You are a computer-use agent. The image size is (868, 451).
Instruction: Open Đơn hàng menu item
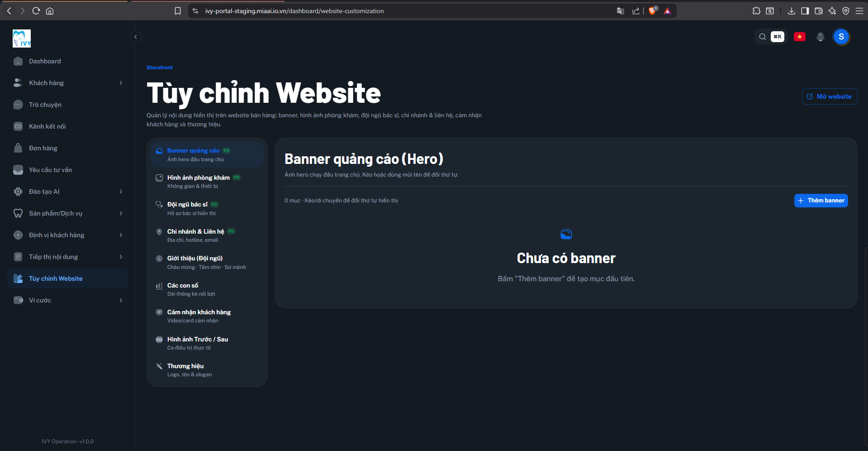click(x=68, y=148)
